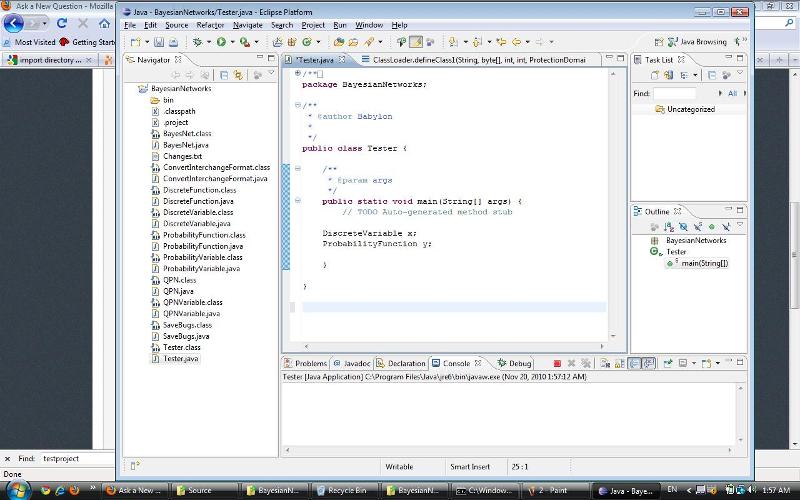Click the Last Edit Location arrow icon
The height and width of the screenshot is (500, 800).
pyautogui.click(x=501, y=42)
